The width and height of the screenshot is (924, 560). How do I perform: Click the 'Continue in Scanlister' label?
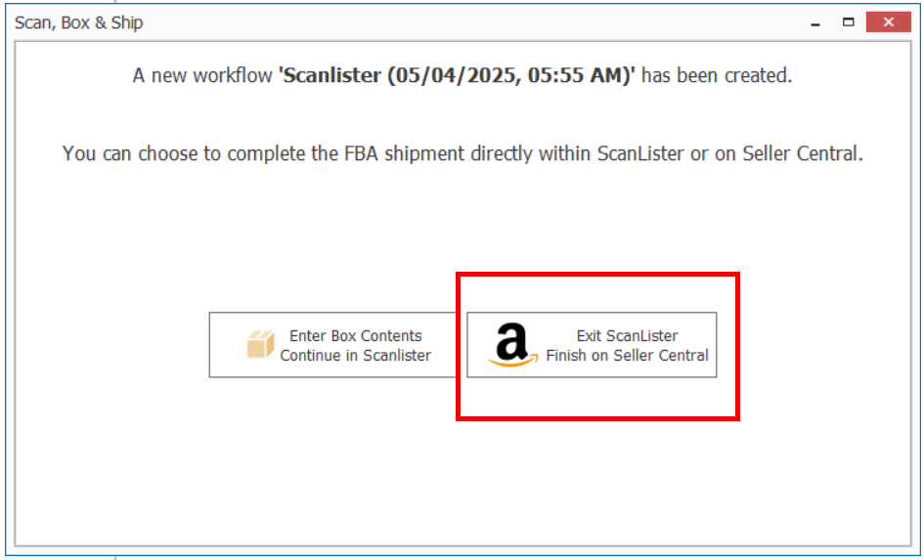click(355, 356)
